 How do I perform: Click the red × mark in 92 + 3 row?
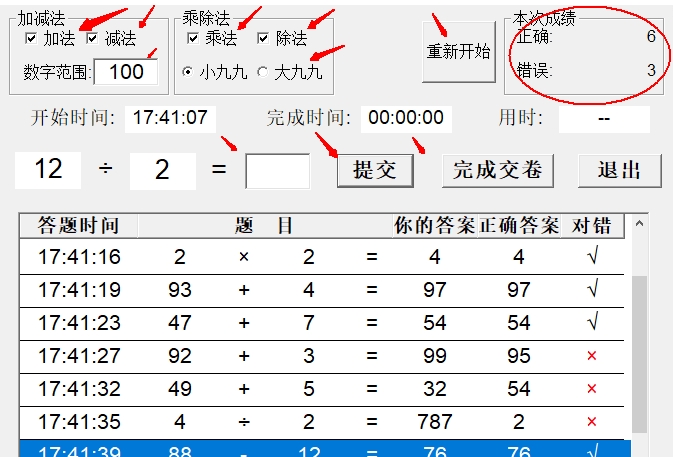click(592, 356)
